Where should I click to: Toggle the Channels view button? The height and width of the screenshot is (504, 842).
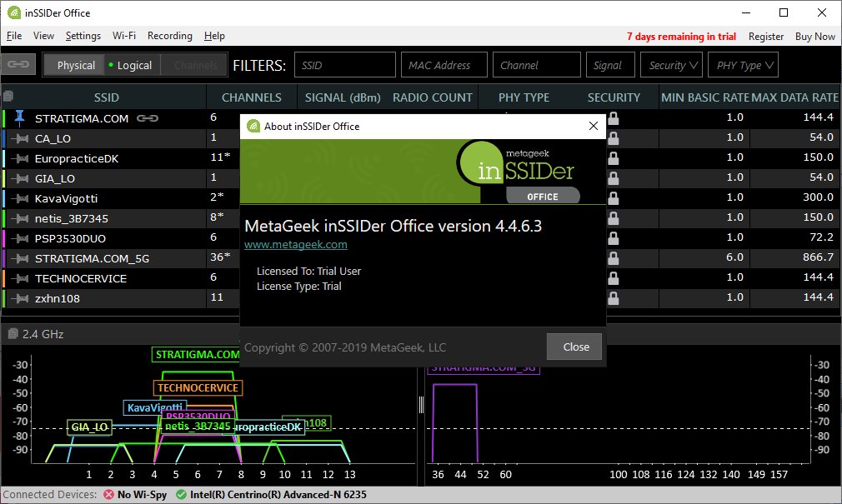pos(194,65)
